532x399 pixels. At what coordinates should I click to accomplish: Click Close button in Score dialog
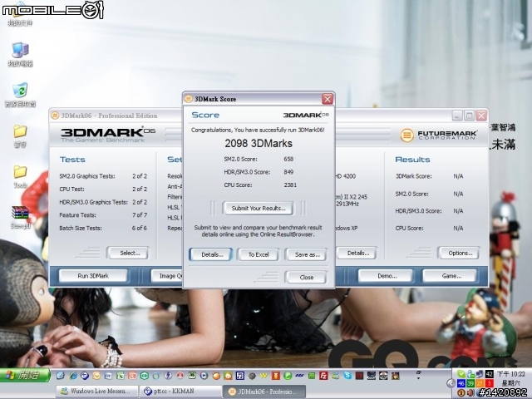306,277
